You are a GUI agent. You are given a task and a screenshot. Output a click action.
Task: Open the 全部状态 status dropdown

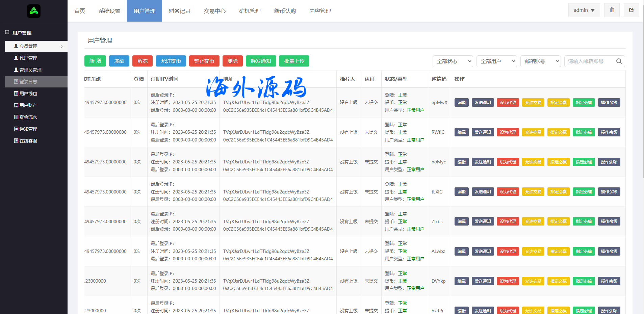pos(453,61)
